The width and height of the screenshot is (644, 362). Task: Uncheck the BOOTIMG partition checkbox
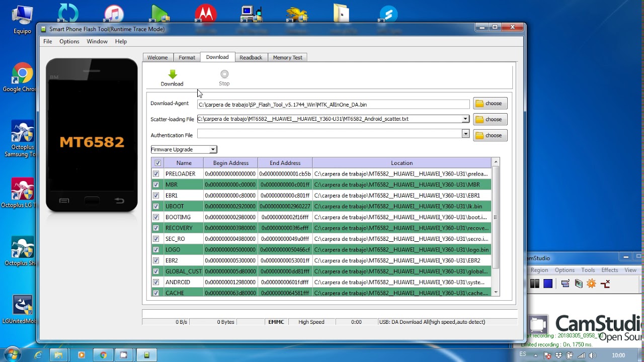(x=156, y=217)
